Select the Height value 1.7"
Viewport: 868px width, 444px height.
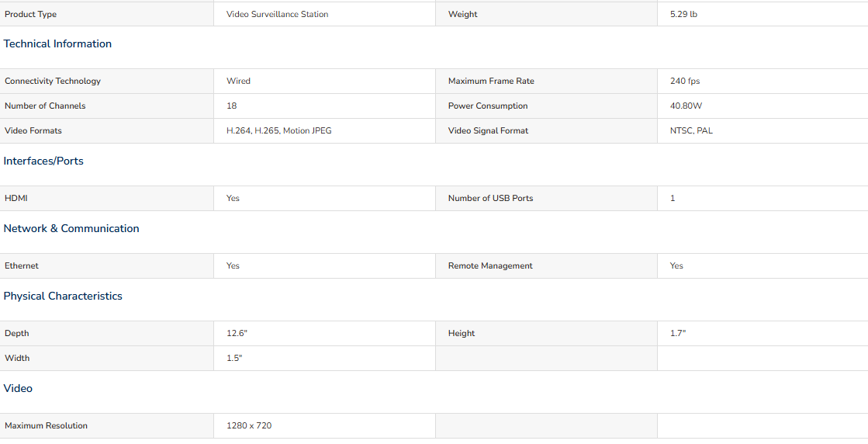click(678, 333)
